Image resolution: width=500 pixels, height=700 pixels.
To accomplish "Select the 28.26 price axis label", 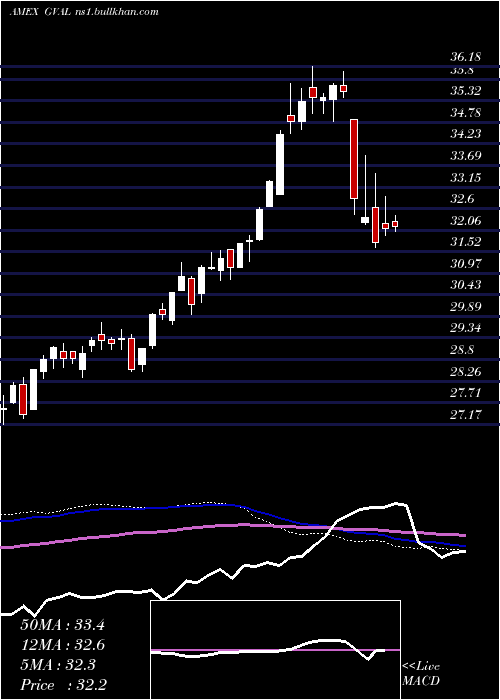I will 466,371.
